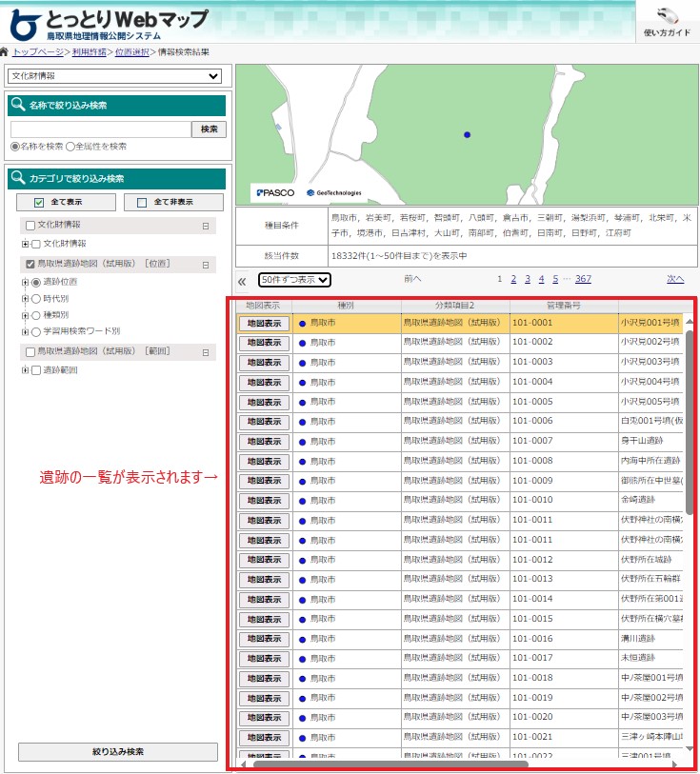Click the 全て非表示 button
Screen dimensions: 700x774
173,202
